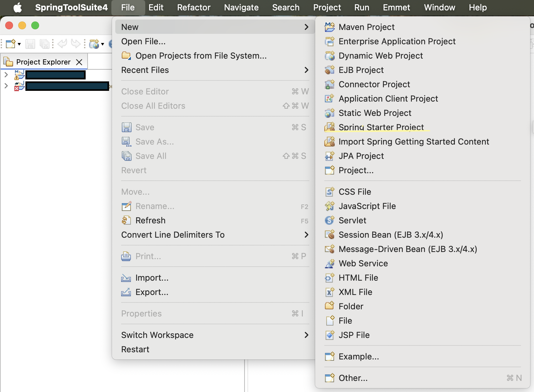Open the Window menu
This screenshot has width=534, height=392.
pyautogui.click(x=440, y=7)
